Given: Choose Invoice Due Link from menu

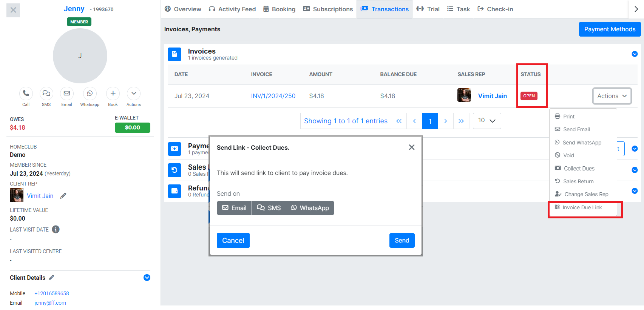Looking at the screenshot, I should (x=582, y=207).
